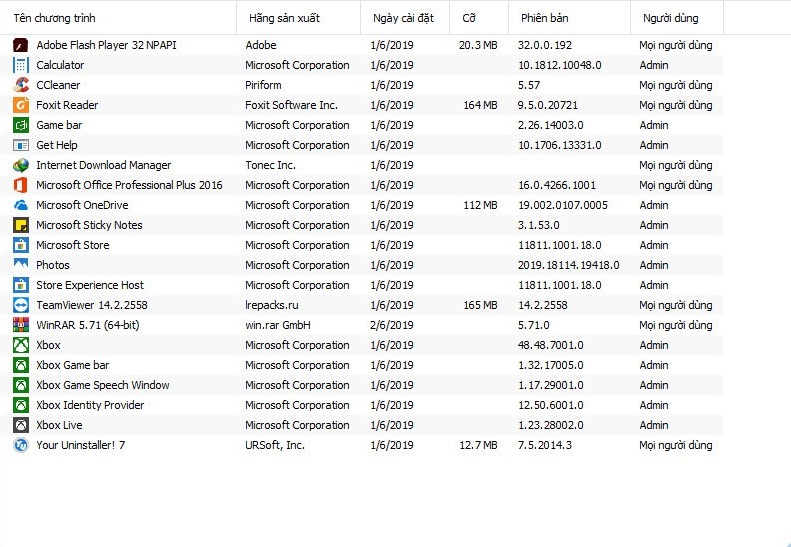
Task: Click the TeamViewer program icon
Action: coord(21,305)
